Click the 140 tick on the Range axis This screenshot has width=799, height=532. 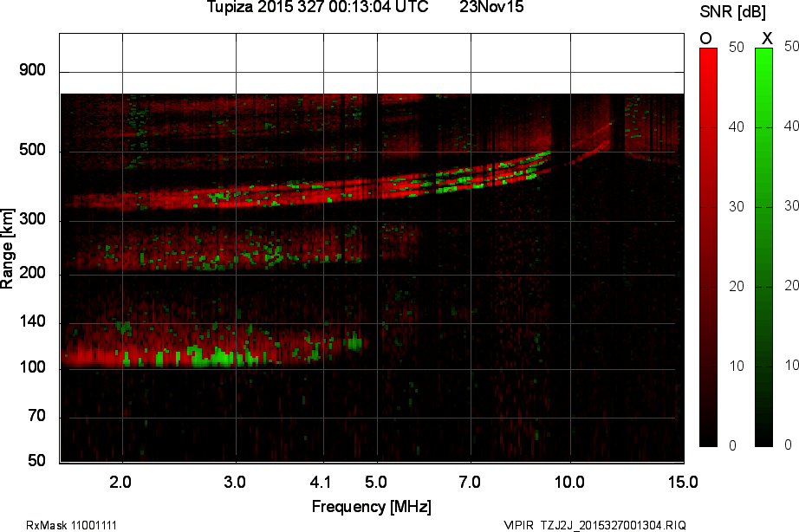click(x=33, y=321)
